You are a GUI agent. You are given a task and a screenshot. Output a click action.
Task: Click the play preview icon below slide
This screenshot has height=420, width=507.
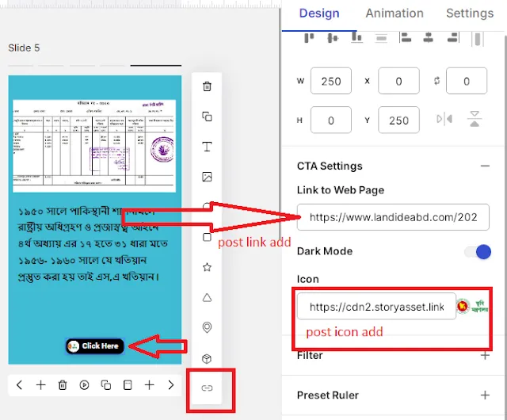click(84, 385)
